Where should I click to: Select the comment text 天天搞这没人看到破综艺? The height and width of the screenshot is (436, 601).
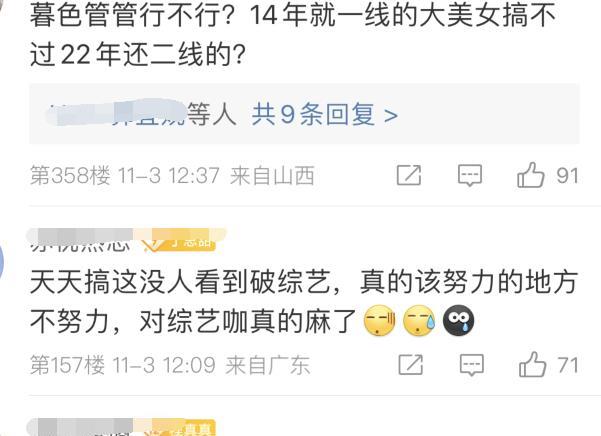coord(180,283)
